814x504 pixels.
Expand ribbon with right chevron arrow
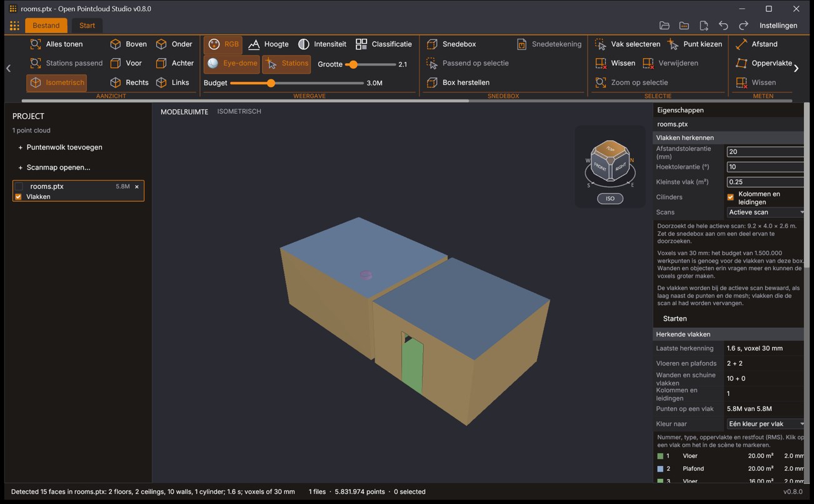796,68
